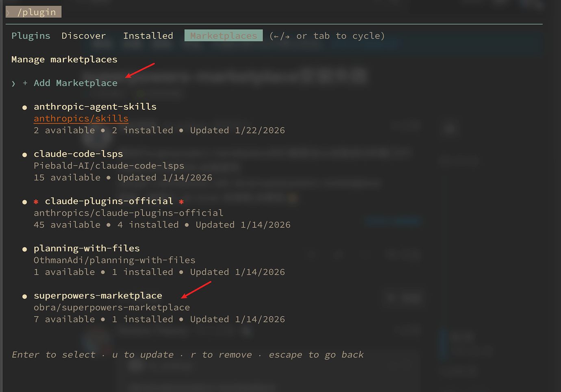The width and height of the screenshot is (561, 392).
Task: Select the anthropic-agent-skills marketplace
Action: click(x=95, y=107)
